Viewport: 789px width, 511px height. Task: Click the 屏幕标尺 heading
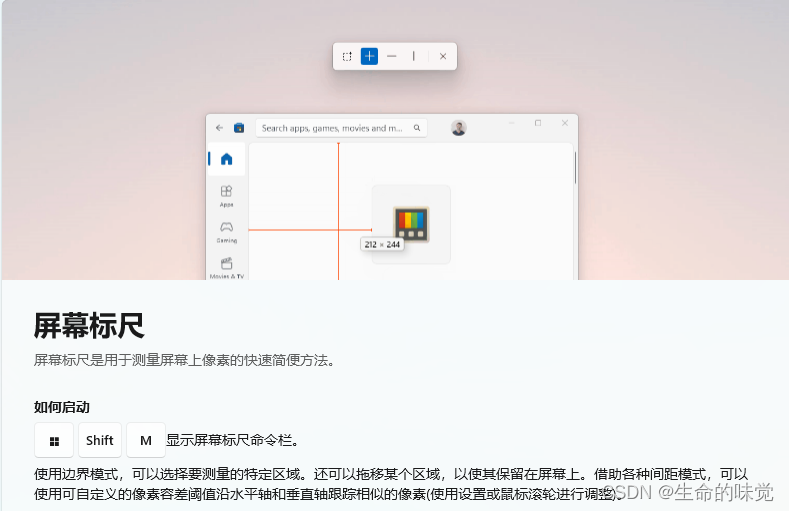pos(89,326)
